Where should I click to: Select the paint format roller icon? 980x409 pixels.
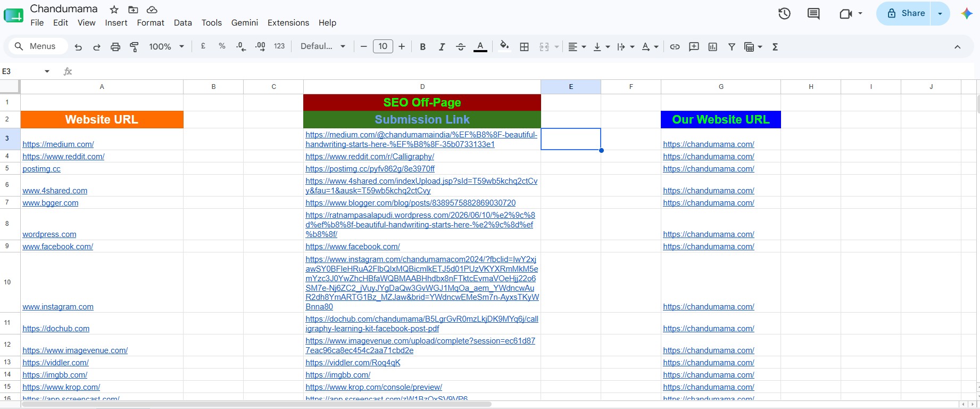click(134, 47)
